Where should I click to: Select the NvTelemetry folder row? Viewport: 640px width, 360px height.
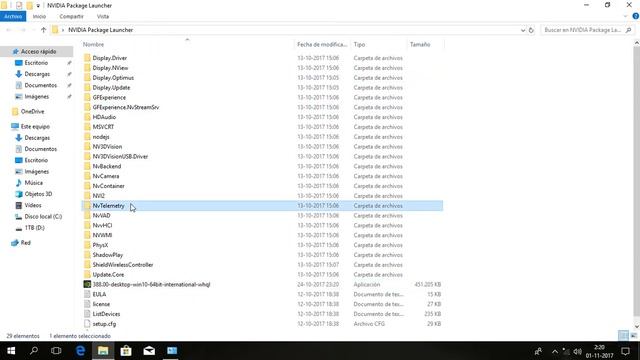pos(262,206)
